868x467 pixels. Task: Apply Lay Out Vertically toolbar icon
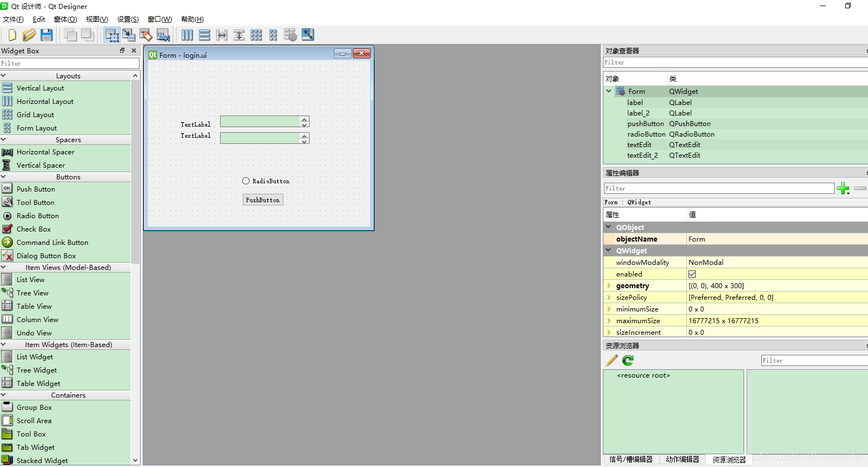click(x=204, y=35)
